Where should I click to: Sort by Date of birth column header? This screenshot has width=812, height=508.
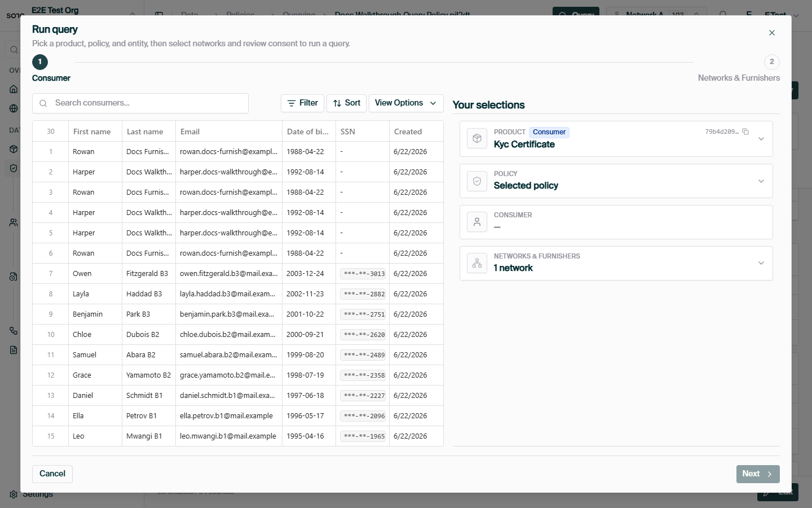(308, 132)
